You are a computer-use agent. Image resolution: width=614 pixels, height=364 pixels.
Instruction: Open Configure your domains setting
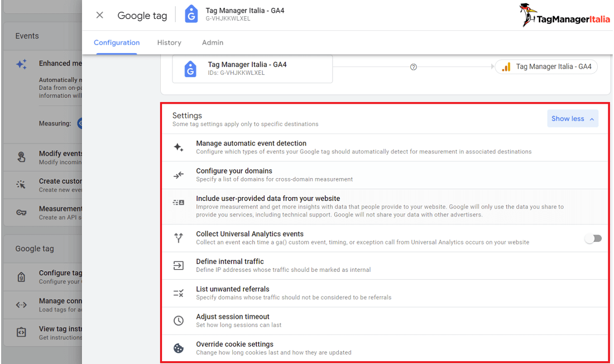[x=385, y=175]
